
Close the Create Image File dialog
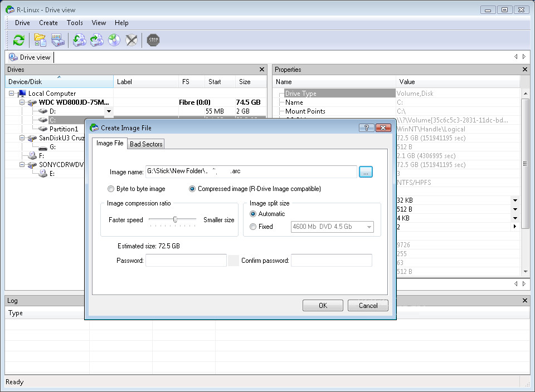coord(383,128)
